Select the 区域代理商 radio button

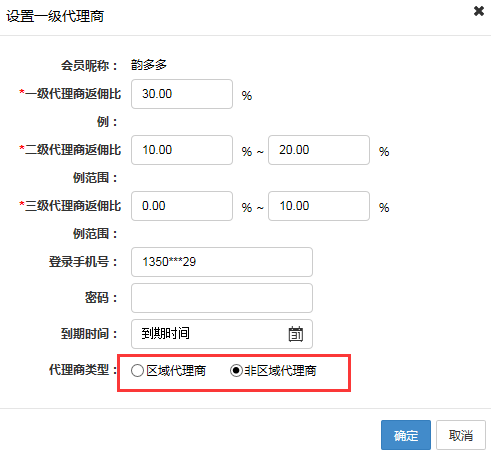pos(137,371)
